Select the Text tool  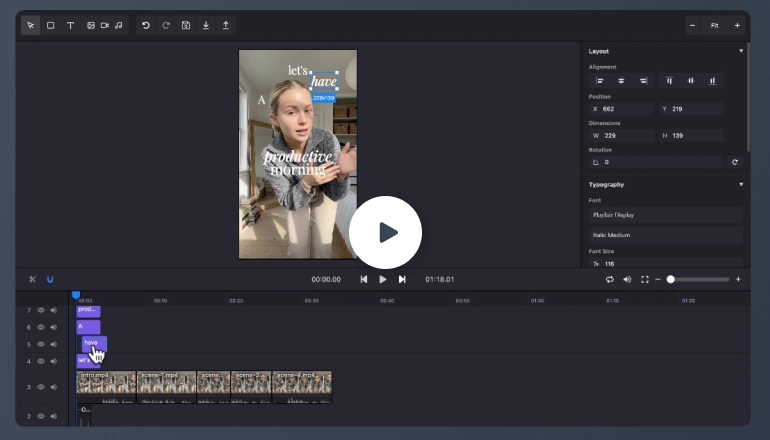71,26
